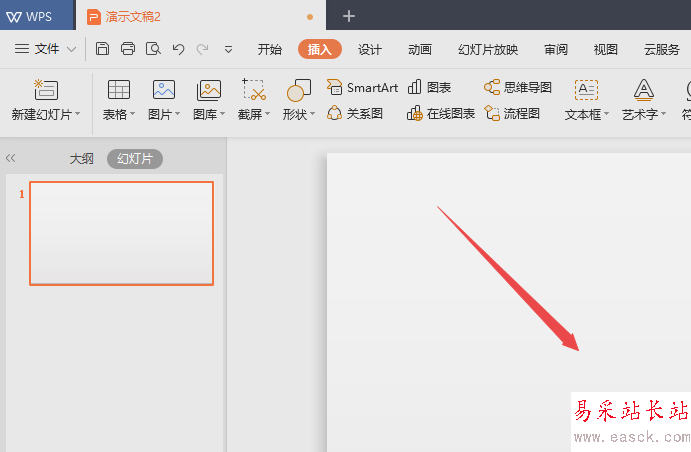The width and height of the screenshot is (691, 452).
Task: Click the 流程图 flowchart button
Action: pyautogui.click(x=512, y=114)
